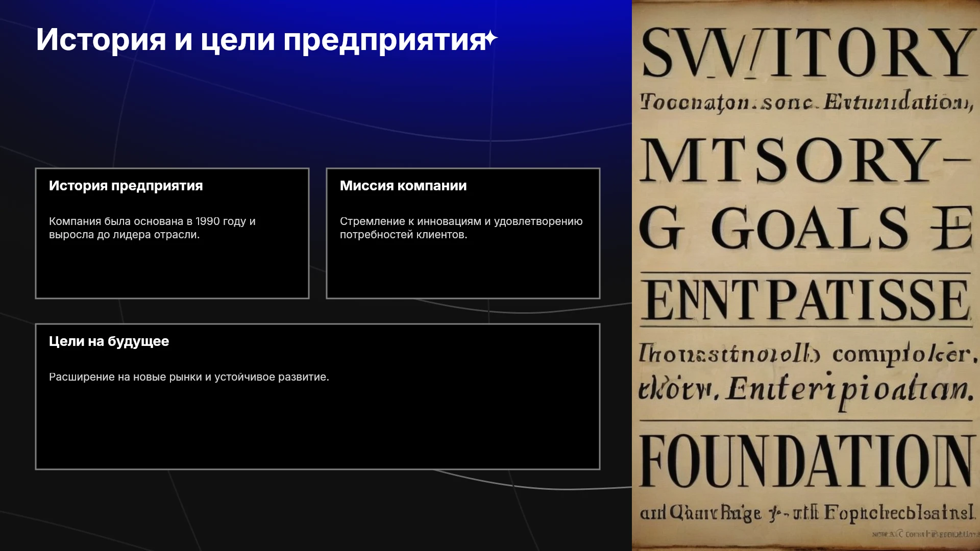
Task: Click the text Расширение на новые рынки
Action: tap(189, 377)
